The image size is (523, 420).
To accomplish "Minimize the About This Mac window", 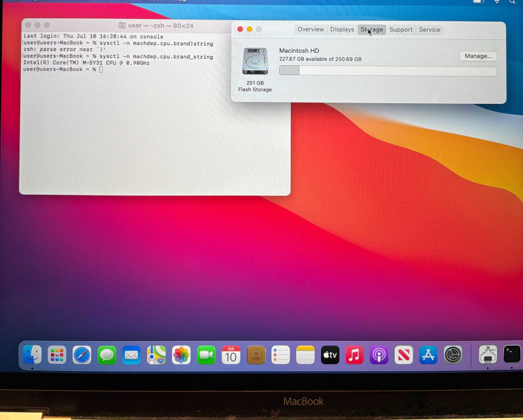I will tap(250, 29).
